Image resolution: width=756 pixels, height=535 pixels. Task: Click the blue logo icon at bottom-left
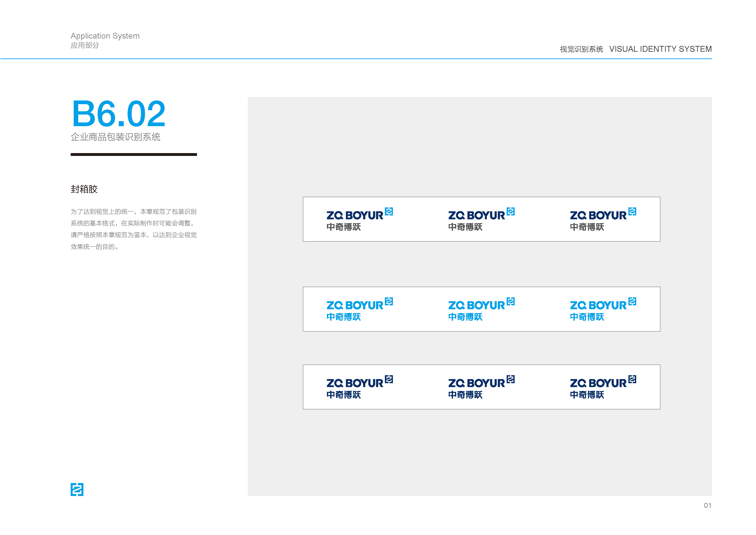point(77,489)
